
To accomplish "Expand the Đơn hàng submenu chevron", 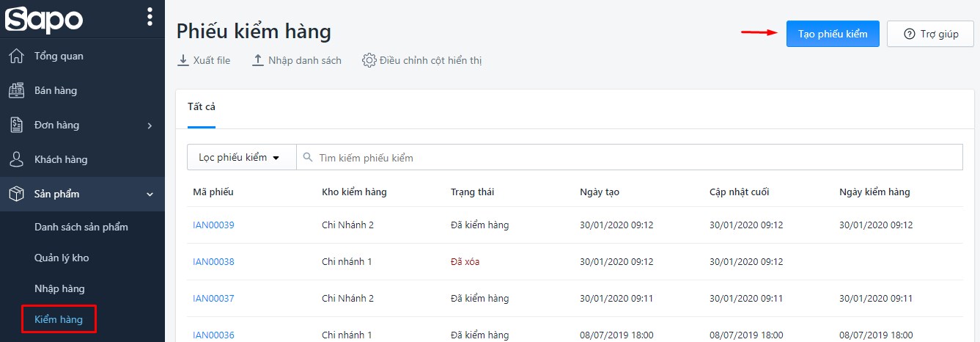I will pos(150,125).
